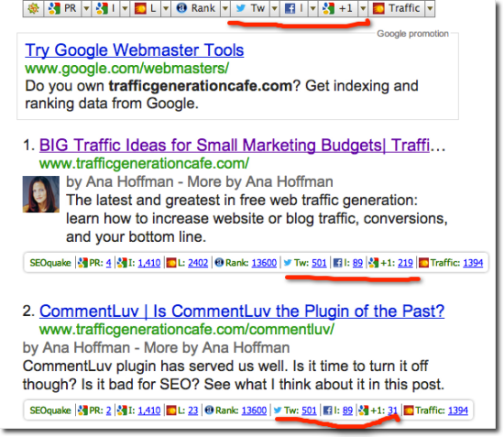Click Twitter bird icon in first SEOquake bar
This screenshot has height=437, width=504.
tap(288, 263)
